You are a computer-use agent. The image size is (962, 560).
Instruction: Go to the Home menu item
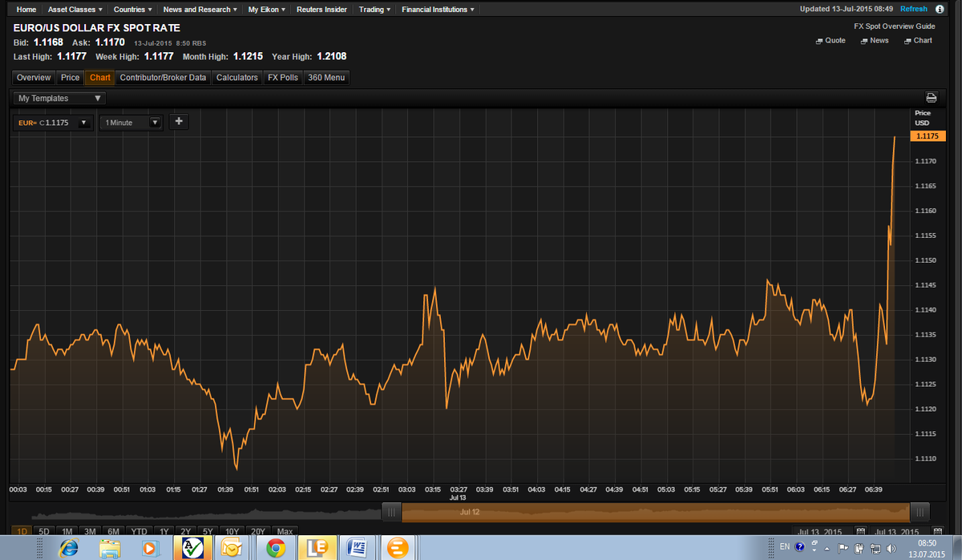26,10
